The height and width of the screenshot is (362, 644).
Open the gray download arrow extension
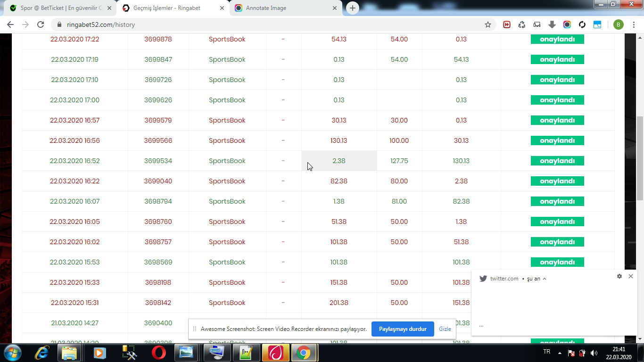(552, 25)
